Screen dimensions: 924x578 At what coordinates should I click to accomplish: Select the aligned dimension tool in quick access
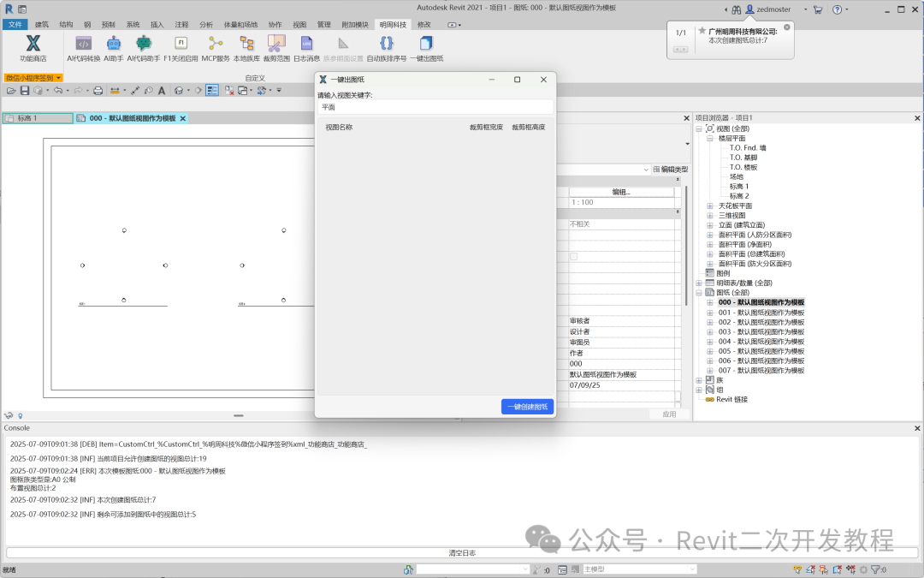tap(135, 90)
